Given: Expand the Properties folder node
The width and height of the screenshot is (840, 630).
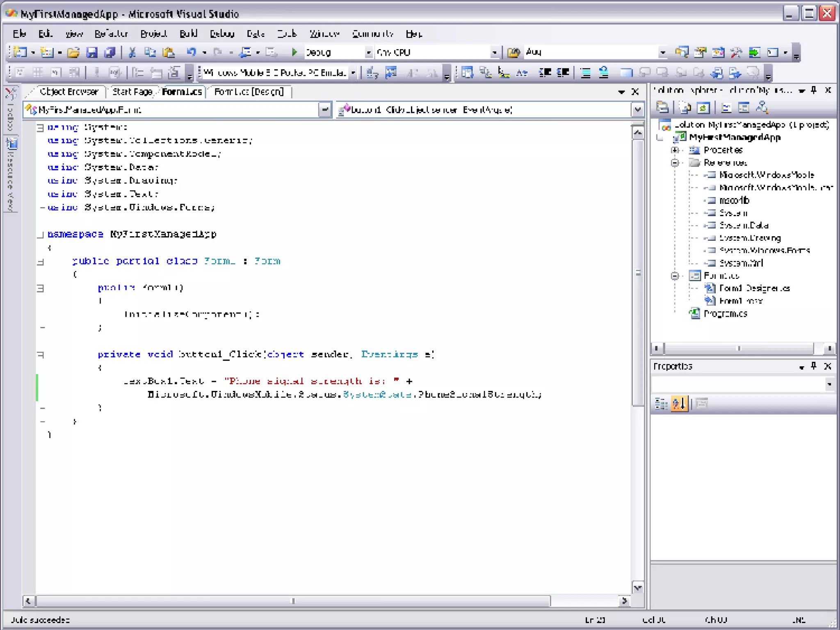Looking at the screenshot, I should click(675, 150).
